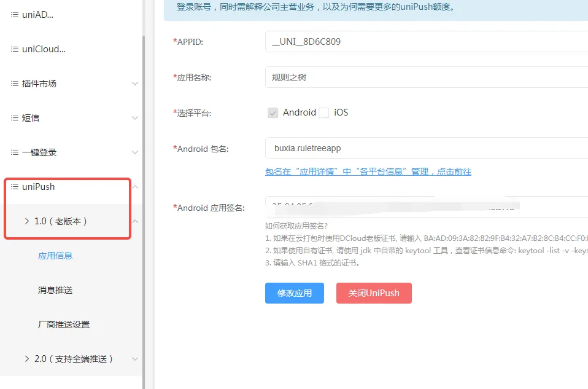Click the list icon beside uniPush
Screen dimensions: 588x389
(15, 187)
